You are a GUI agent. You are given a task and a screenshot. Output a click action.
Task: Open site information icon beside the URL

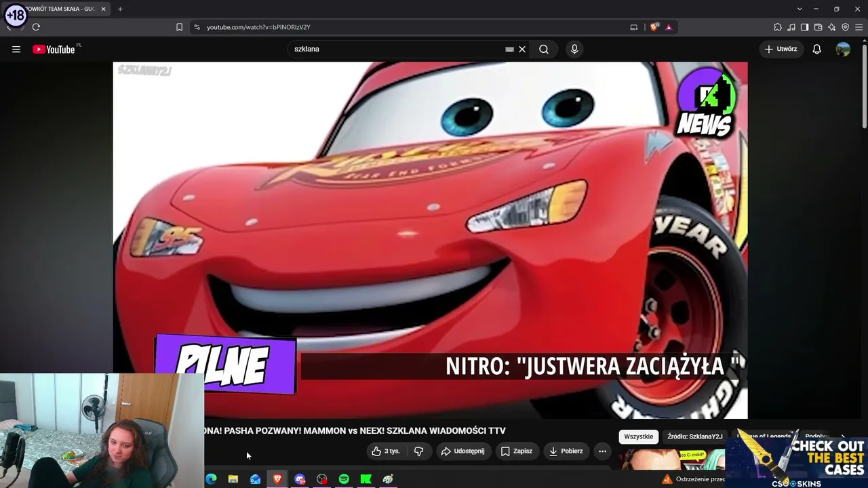tap(197, 27)
